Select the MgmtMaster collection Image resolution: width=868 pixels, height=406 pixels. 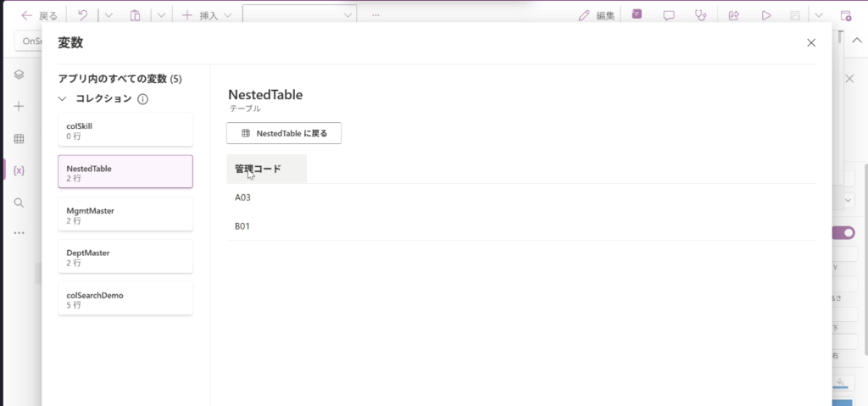click(125, 214)
